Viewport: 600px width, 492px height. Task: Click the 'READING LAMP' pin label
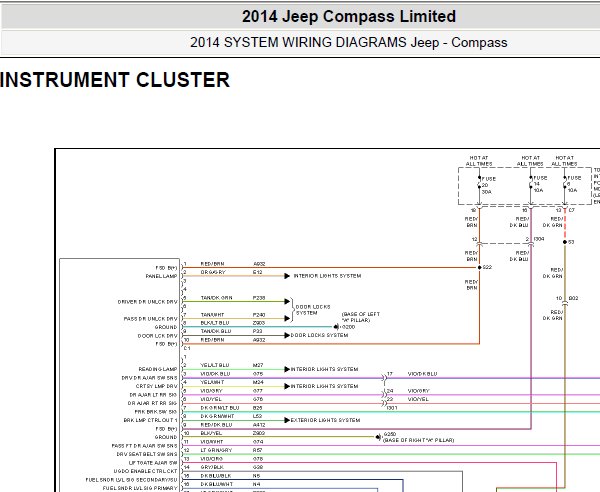tap(158, 369)
